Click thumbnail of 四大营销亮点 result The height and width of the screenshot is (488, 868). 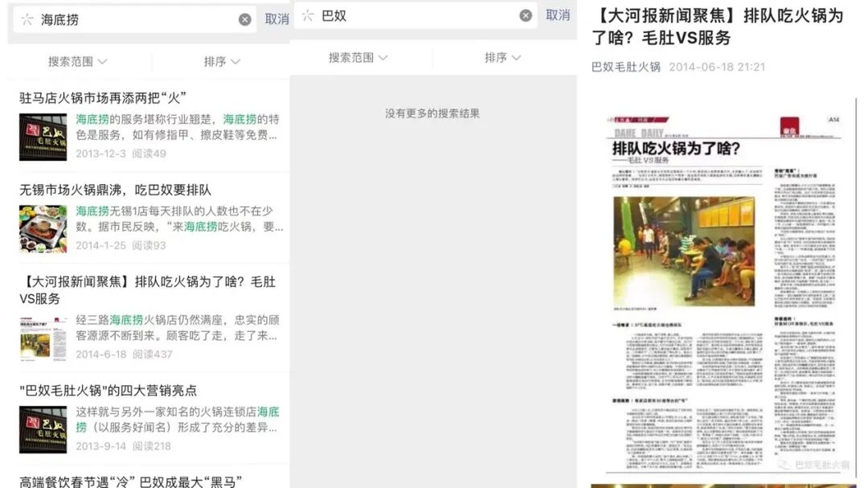click(x=43, y=430)
